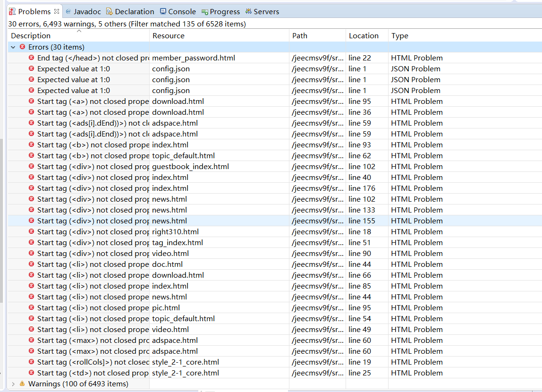Click the Problems tab icon
The height and width of the screenshot is (392, 542).
[12, 11]
